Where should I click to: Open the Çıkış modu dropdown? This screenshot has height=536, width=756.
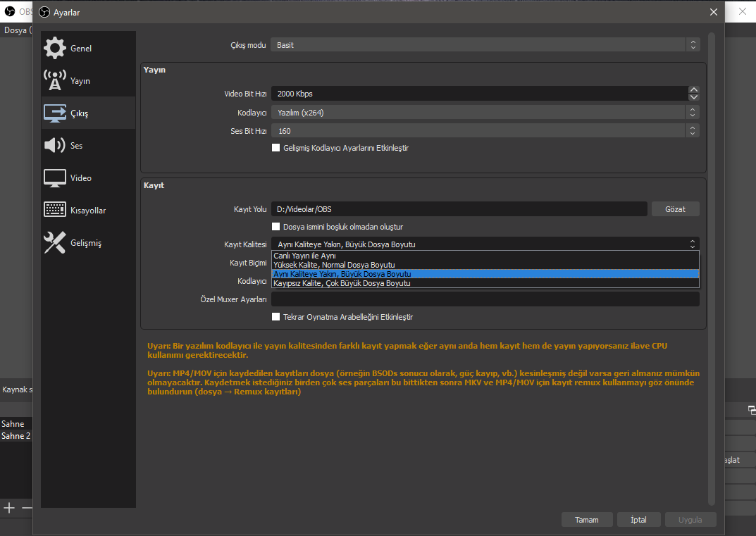click(x=485, y=45)
